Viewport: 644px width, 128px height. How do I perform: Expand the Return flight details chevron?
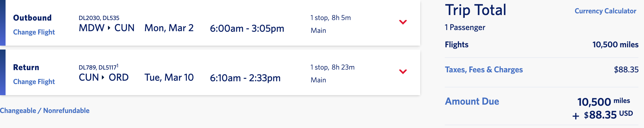pos(403,72)
